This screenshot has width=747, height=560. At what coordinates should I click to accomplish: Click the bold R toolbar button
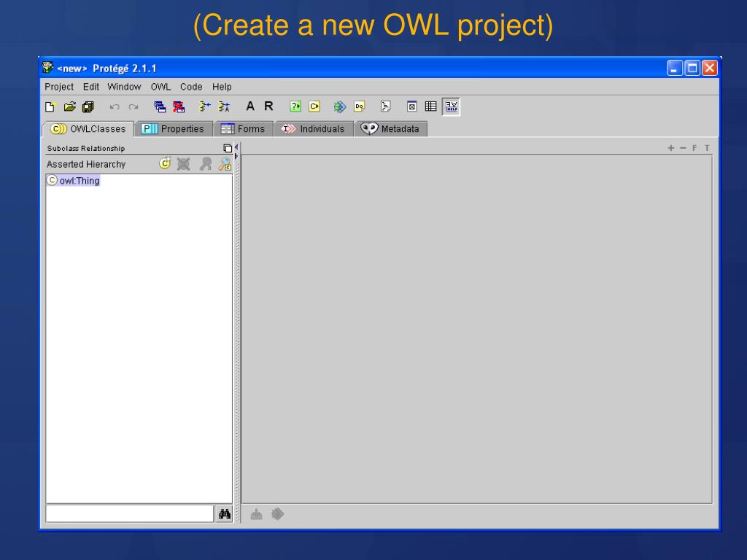point(268,106)
